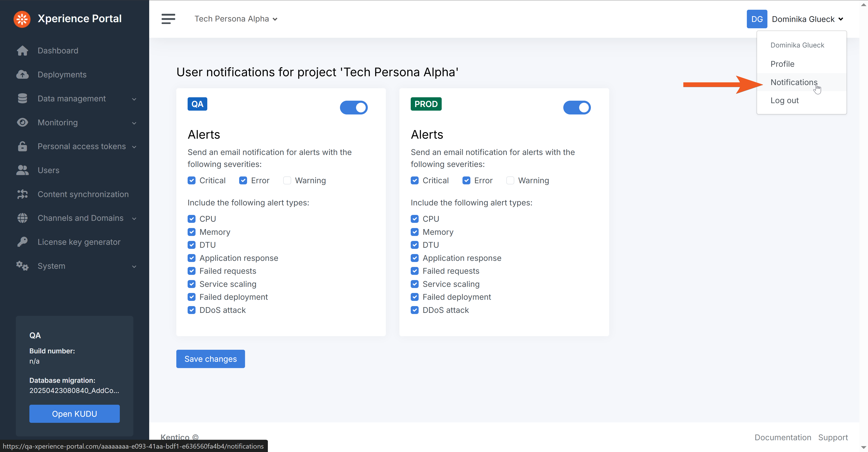Toggle the hamburger sidebar menu icon
Viewport: 868px width, 452px height.
tap(168, 19)
